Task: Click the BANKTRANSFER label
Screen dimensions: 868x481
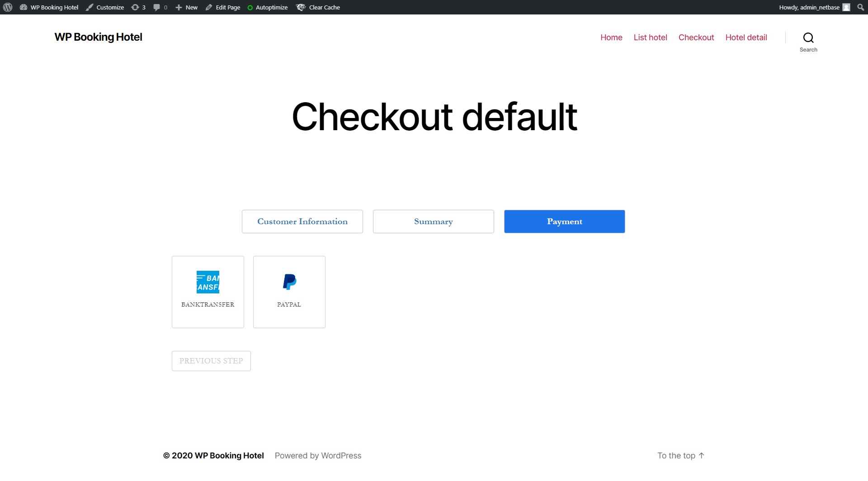Action: pos(208,305)
